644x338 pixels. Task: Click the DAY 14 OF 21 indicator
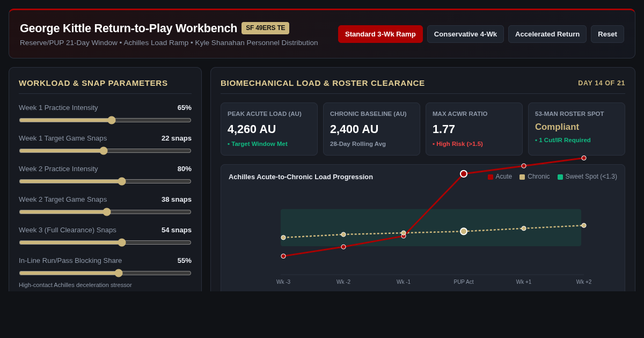602,83
